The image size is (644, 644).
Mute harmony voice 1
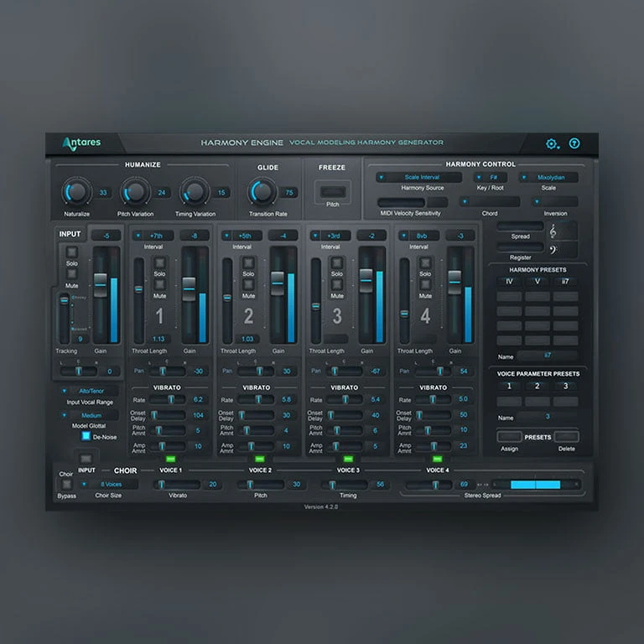coord(160,284)
